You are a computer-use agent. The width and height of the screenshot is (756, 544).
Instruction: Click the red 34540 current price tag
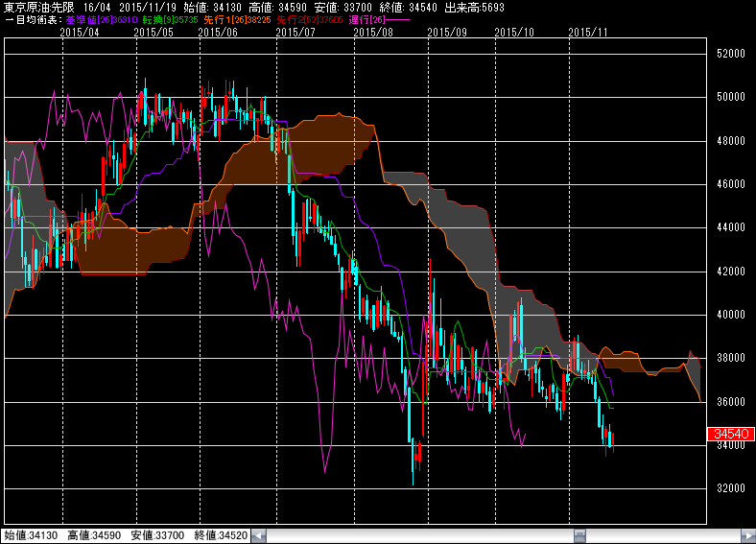[x=731, y=434]
